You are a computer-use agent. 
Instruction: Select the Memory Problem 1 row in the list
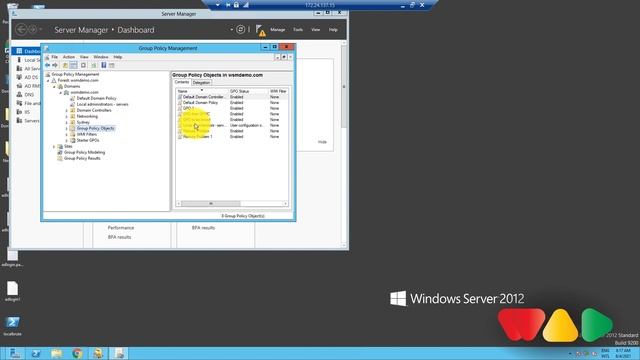pos(232,137)
